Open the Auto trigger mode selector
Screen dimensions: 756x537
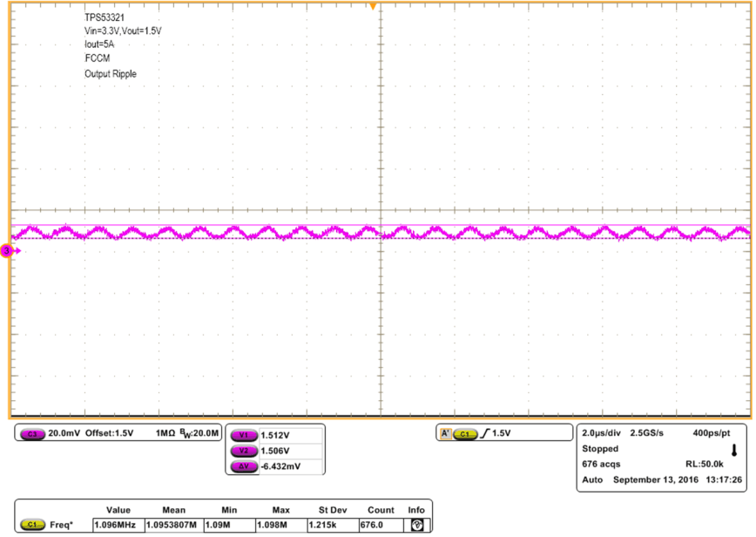pyautogui.click(x=591, y=479)
